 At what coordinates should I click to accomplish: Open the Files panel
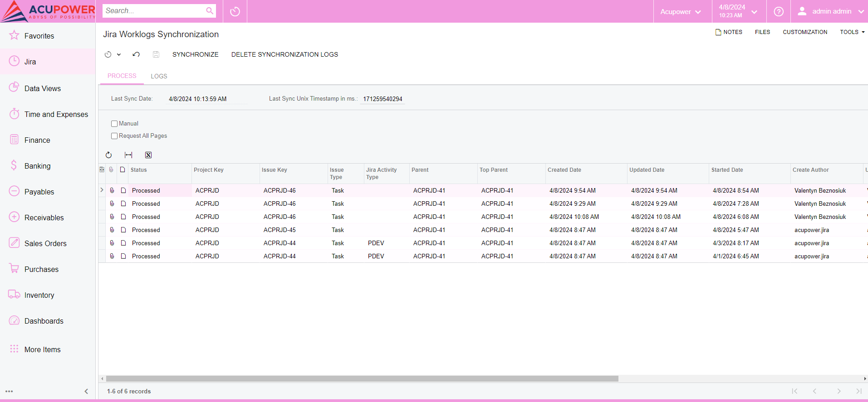pos(762,32)
